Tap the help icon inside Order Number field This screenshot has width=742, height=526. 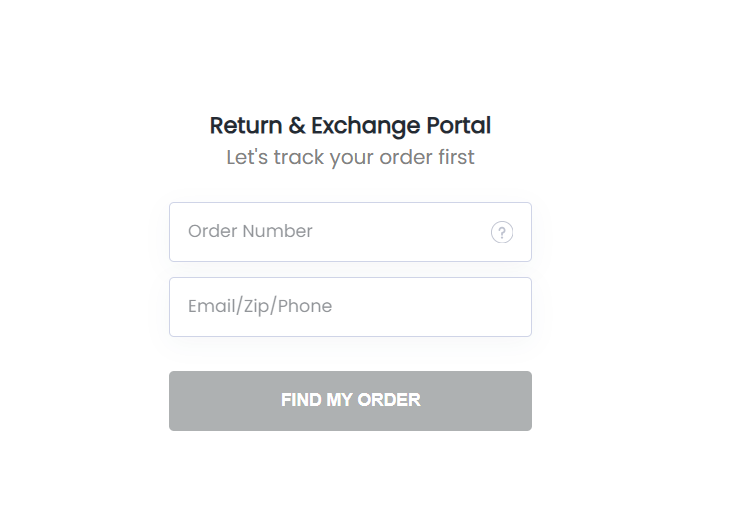(501, 233)
